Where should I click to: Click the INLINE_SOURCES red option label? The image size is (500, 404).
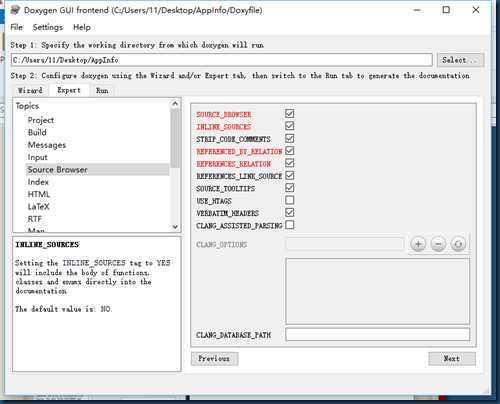click(224, 127)
